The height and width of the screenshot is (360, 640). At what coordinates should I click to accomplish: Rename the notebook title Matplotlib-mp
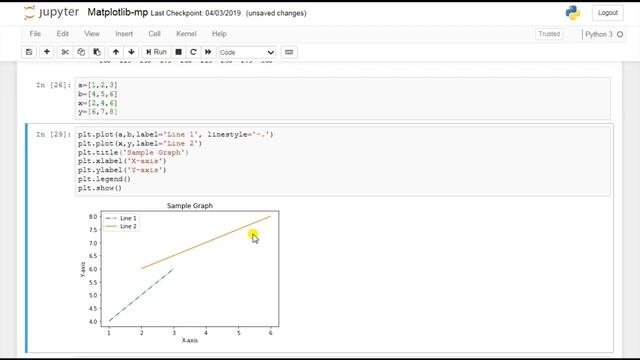(118, 13)
